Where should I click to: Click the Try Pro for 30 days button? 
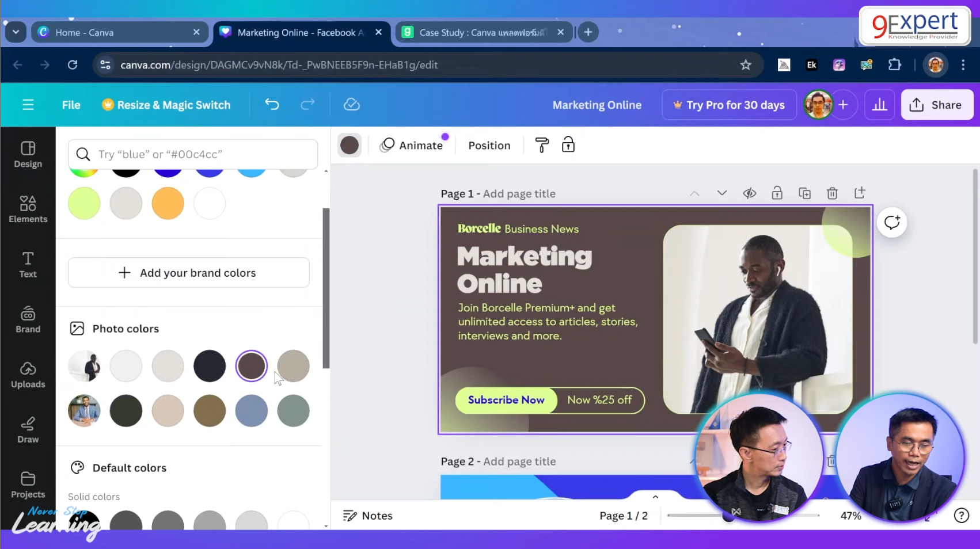pos(728,105)
